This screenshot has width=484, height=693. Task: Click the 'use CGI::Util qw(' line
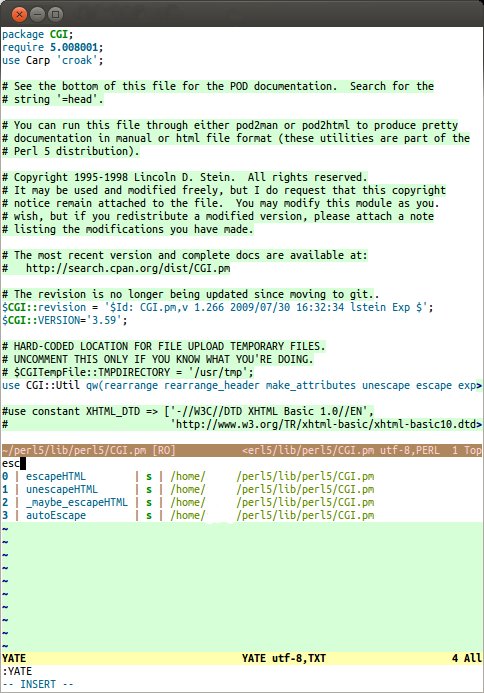click(x=242, y=385)
